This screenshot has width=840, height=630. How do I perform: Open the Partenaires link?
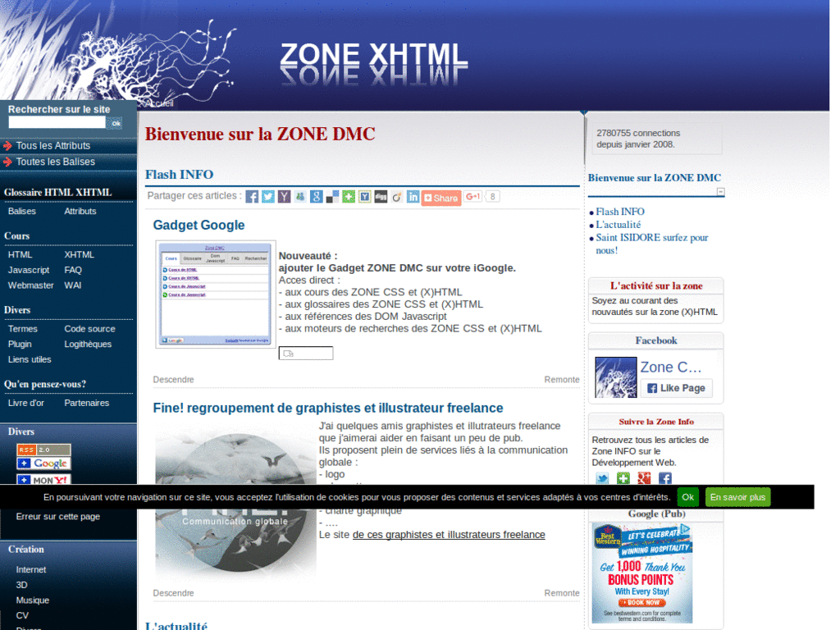pyautogui.click(x=87, y=402)
